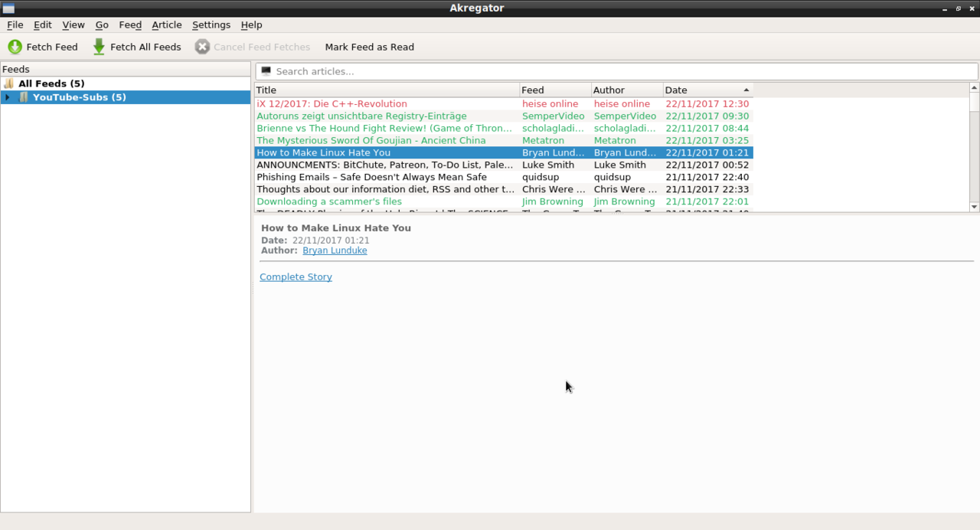Click the Akregator window menu icon
Screen dimensions: 980x530
click(x=8, y=8)
